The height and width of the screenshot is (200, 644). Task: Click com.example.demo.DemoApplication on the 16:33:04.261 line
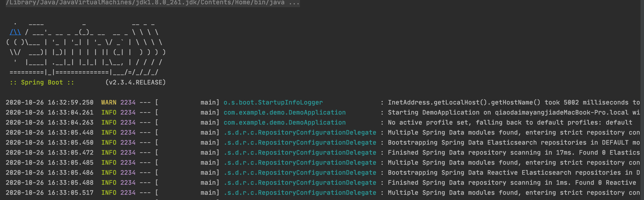click(284, 112)
